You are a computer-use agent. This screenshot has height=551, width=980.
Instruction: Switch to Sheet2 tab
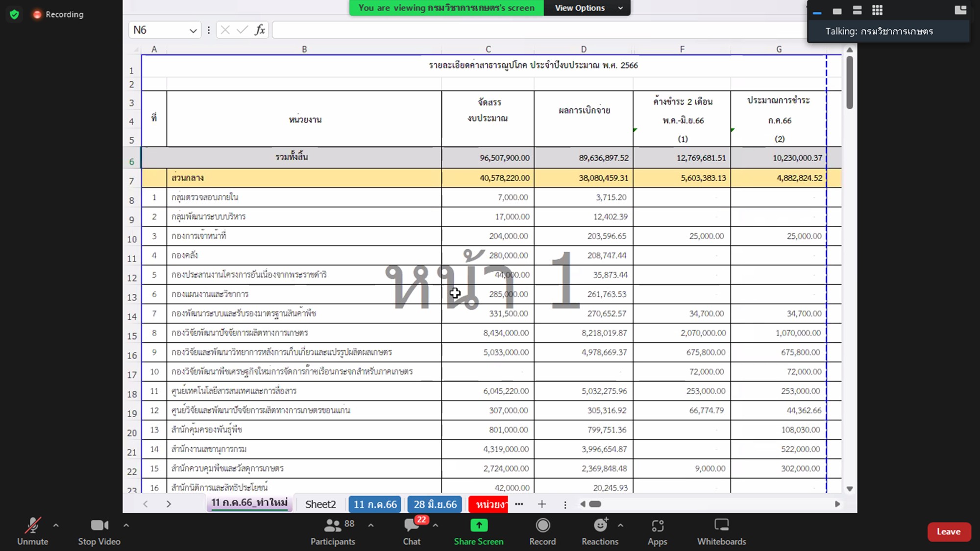click(320, 504)
